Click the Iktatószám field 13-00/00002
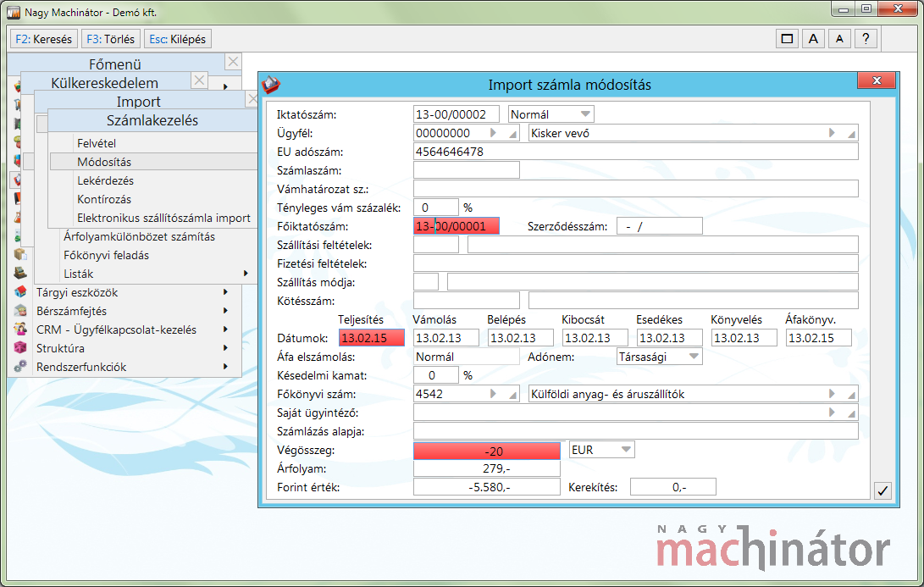924x587 pixels. point(456,114)
